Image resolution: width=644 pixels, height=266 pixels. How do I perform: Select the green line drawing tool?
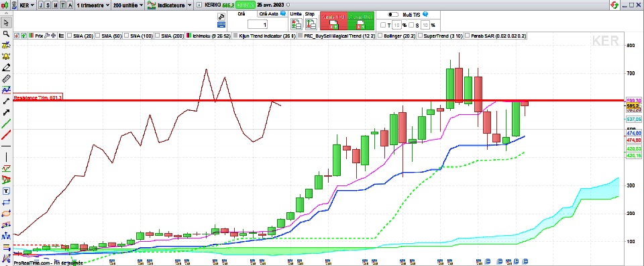coord(6,124)
